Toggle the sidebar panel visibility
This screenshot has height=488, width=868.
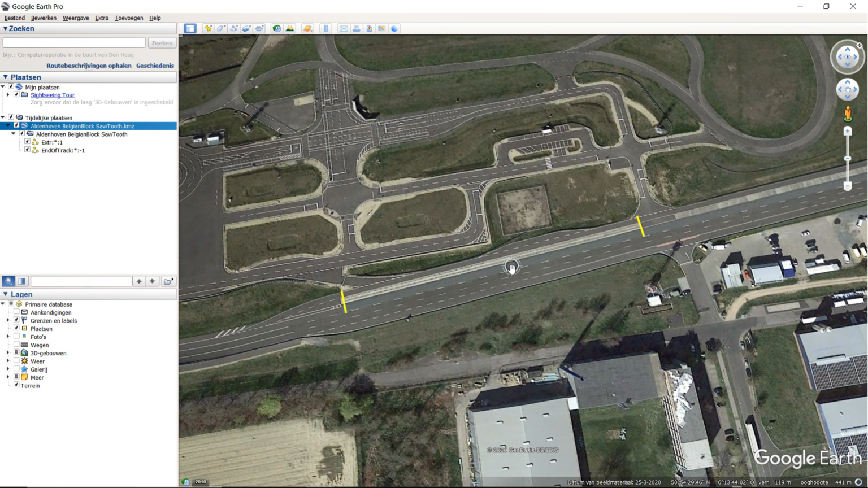pyautogui.click(x=190, y=28)
